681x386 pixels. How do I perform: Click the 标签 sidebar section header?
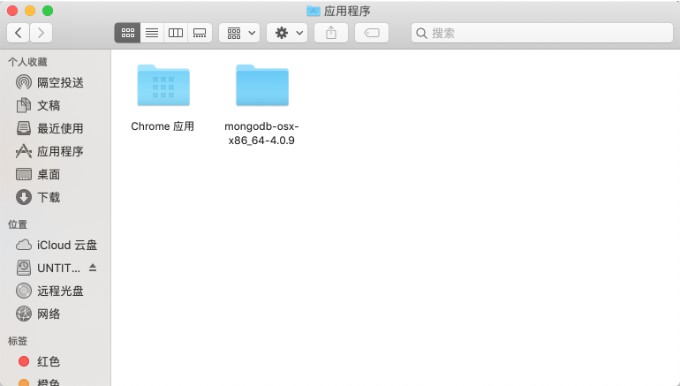click(17, 341)
